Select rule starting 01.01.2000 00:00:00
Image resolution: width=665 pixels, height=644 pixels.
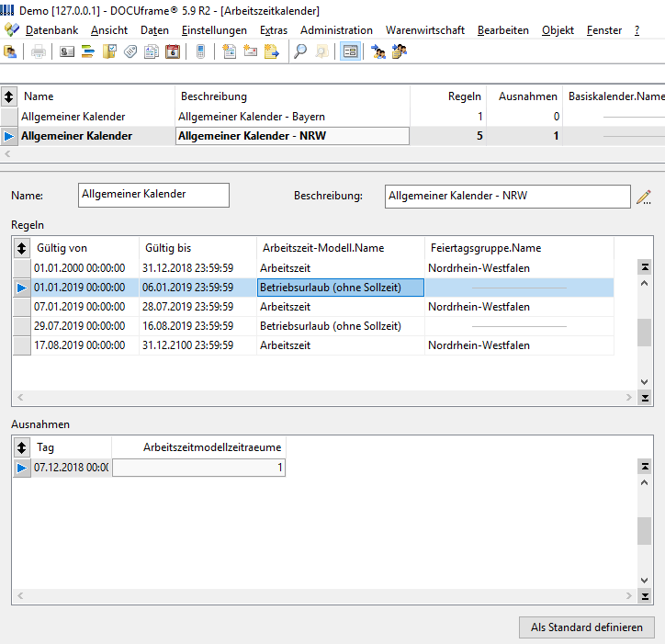coord(313,268)
